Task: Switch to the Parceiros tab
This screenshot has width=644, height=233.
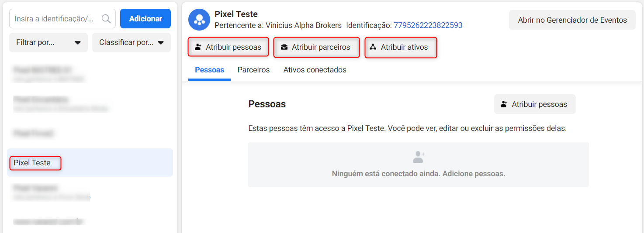Action: [x=253, y=70]
